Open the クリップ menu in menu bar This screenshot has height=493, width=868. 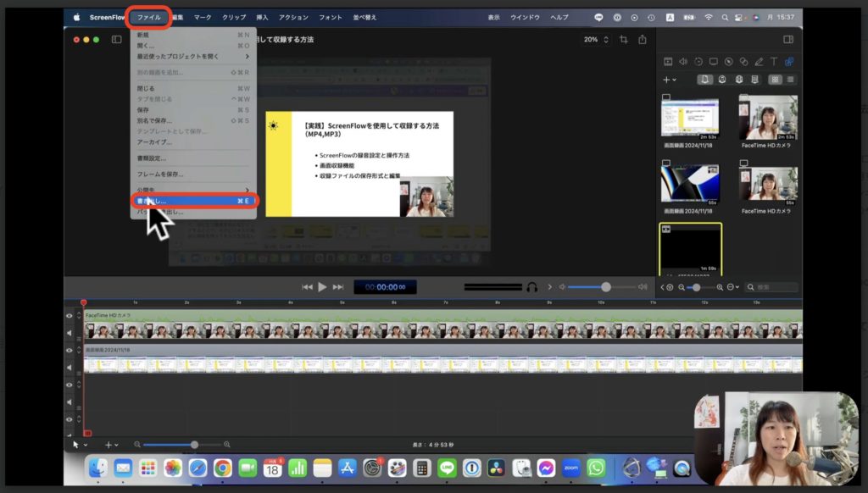pos(234,17)
